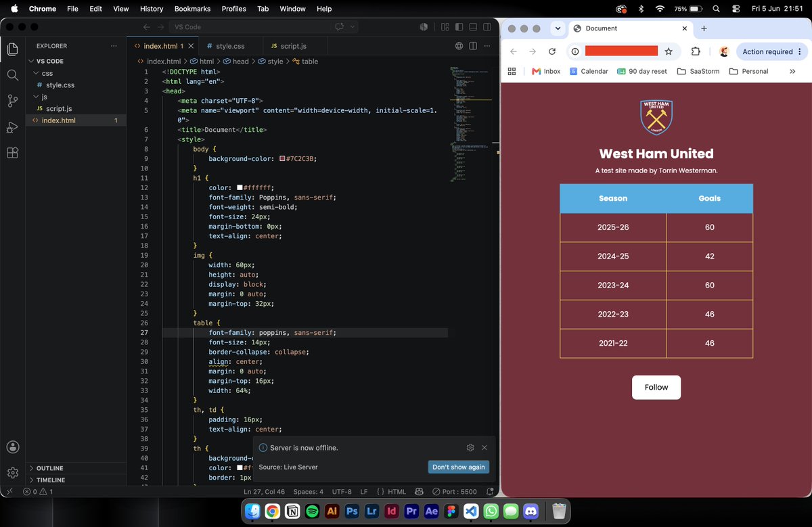The image size is (812, 527).
Task: Click the redacted Chrome address bar
Action: [621, 51]
